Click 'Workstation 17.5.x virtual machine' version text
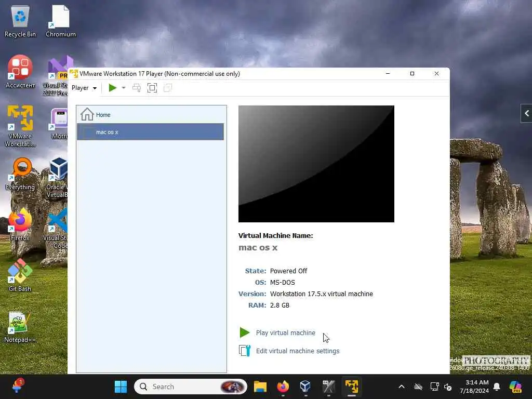This screenshot has height=399, width=532. [x=321, y=294]
